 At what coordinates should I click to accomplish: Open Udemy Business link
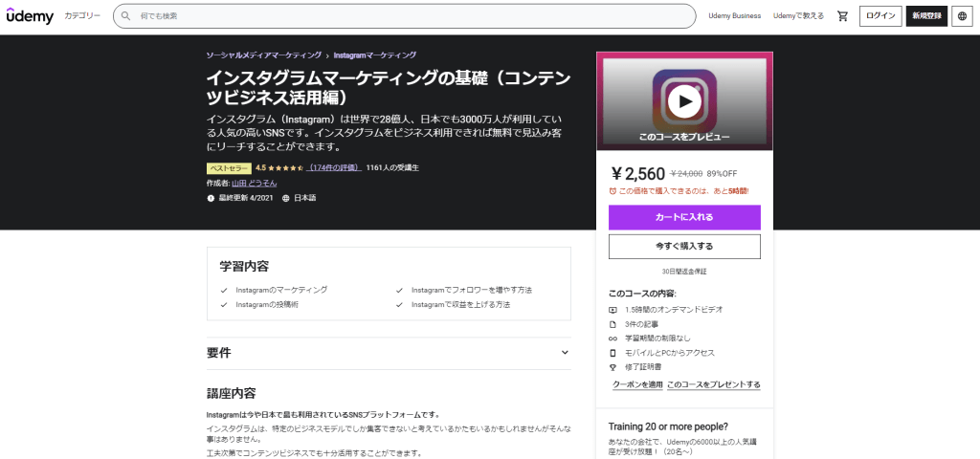pyautogui.click(x=734, y=16)
